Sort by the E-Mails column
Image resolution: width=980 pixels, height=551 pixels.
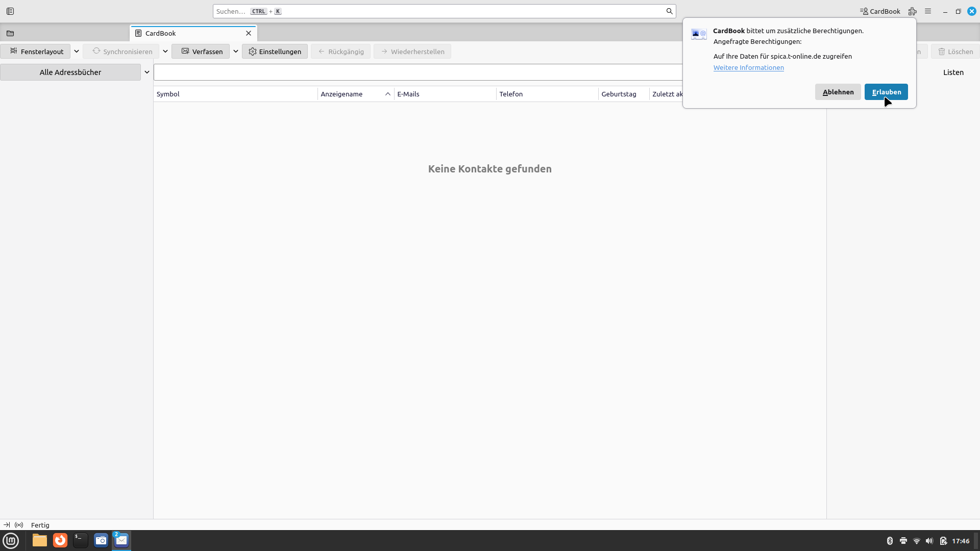coord(445,94)
